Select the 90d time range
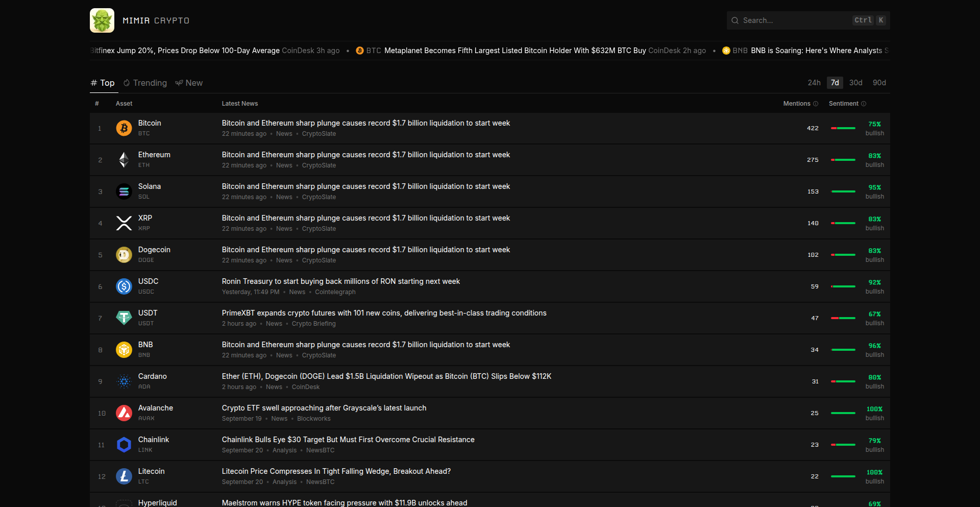Screen dimensions: 980x507 click(879, 83)
